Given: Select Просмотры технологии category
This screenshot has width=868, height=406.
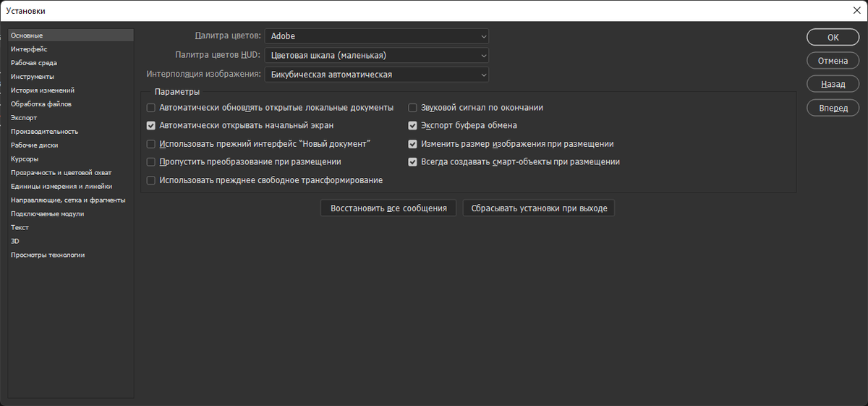Looking at the screenshot, I should pos(71,255).
